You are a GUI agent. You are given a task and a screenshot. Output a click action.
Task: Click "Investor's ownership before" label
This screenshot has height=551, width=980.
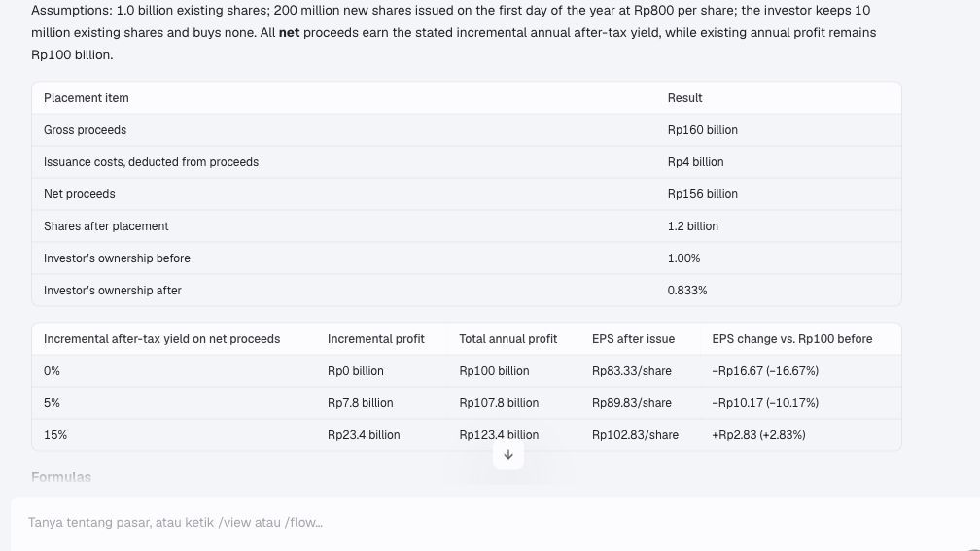tap(117, 258)
